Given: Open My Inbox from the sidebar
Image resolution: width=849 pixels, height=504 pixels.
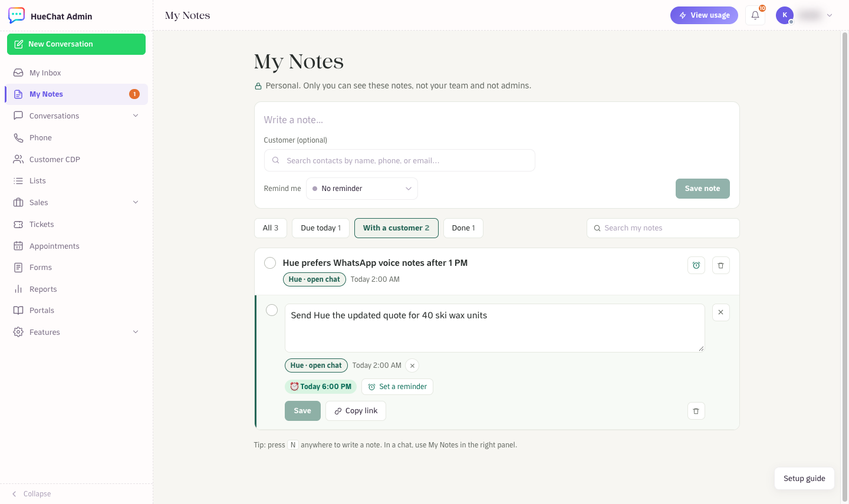Looking at the screenshot, I should 76,73.
